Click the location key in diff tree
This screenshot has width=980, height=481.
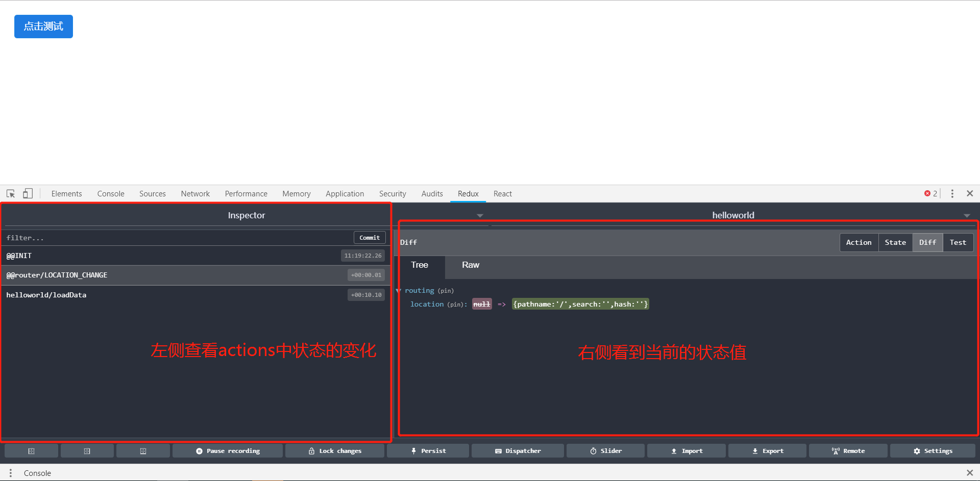(427, 305)
